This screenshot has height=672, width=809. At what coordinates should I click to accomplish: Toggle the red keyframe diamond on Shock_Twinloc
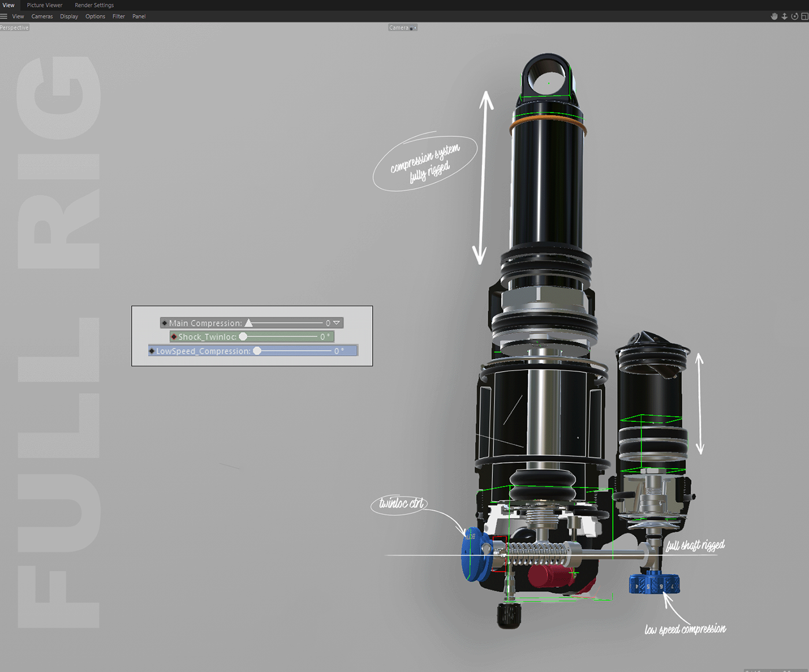pos(174,336)
